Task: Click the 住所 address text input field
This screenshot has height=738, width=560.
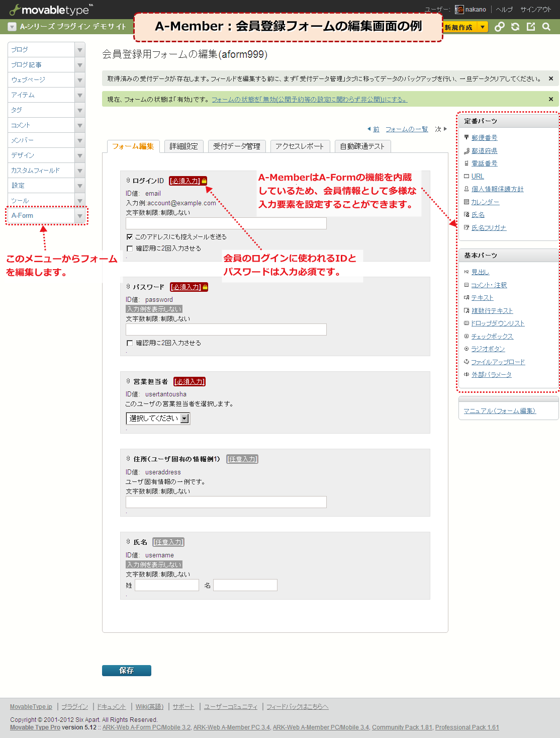Action: pos(226,502)
